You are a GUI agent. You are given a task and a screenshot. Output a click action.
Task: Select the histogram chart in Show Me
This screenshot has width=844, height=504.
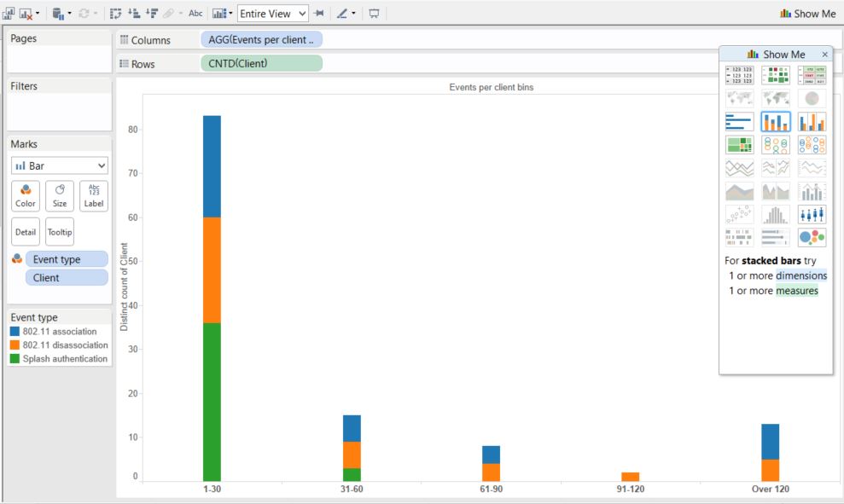tap(775, 214)
